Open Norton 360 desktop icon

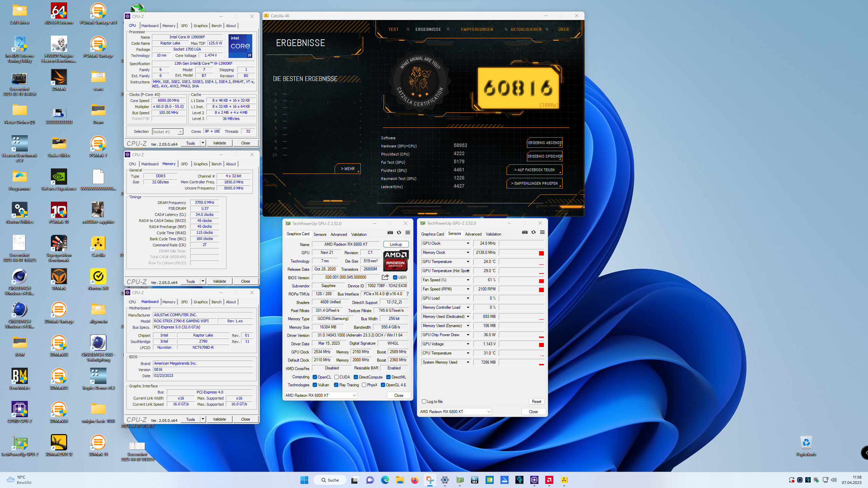(98, 280)
